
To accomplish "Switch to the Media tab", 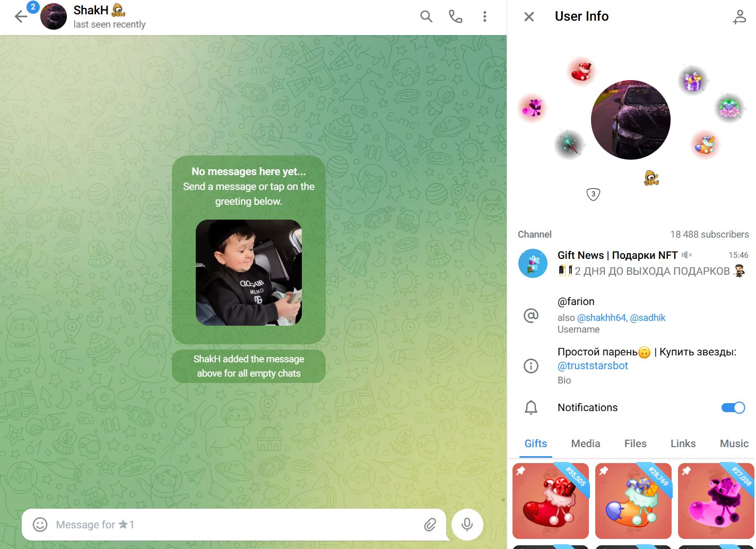I will click(586, 443).
